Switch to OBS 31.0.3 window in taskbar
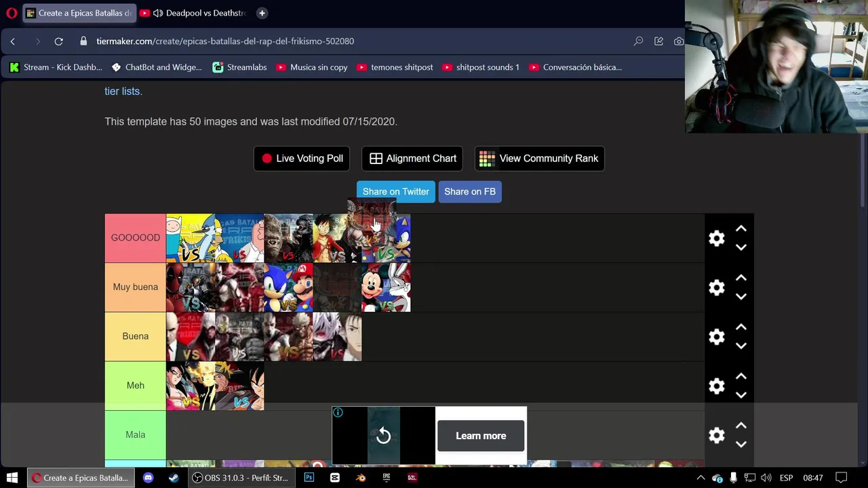 click(x=240, y=478)
